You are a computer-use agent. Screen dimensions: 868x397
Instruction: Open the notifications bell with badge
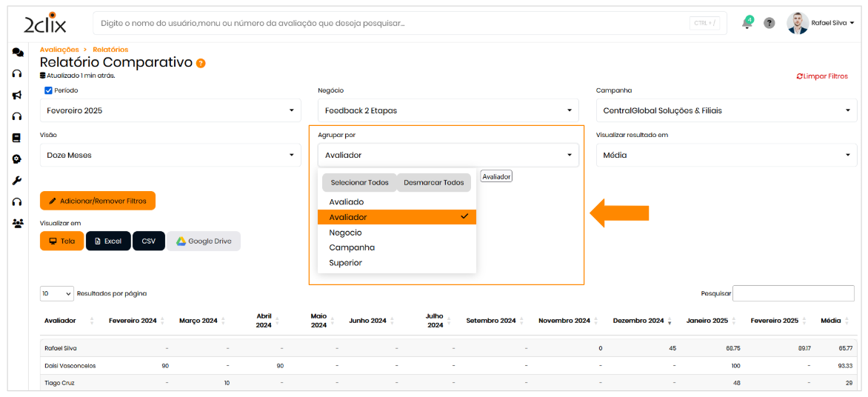pos(747,23)
